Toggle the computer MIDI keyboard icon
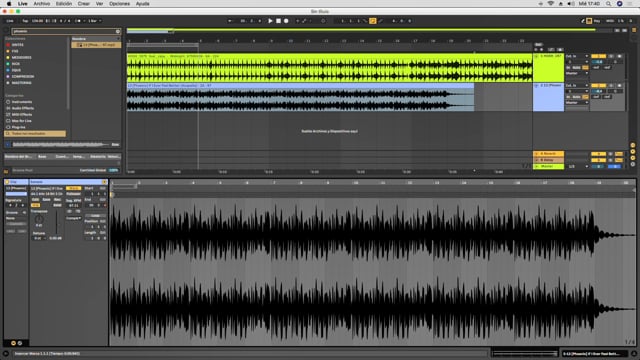Screen dimensions: 640x360 point(589,21)
